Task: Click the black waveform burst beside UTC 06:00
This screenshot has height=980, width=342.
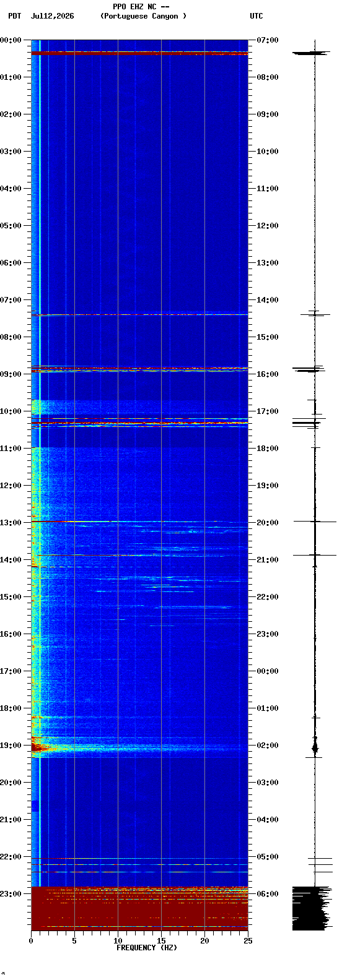Action: coord(311,908)
